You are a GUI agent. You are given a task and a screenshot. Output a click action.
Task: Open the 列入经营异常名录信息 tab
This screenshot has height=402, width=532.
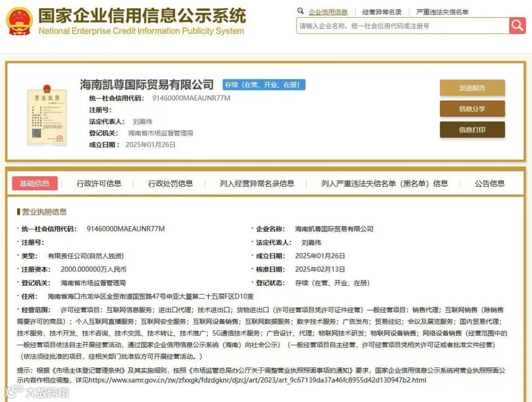click(x=257, y=184)
